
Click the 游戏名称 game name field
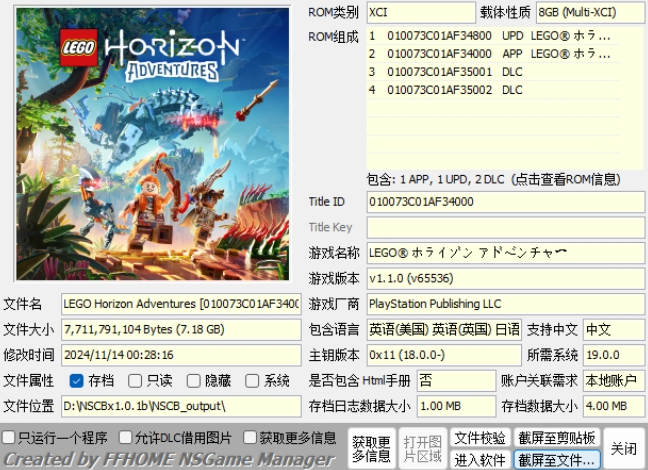(x=505, y=253)
